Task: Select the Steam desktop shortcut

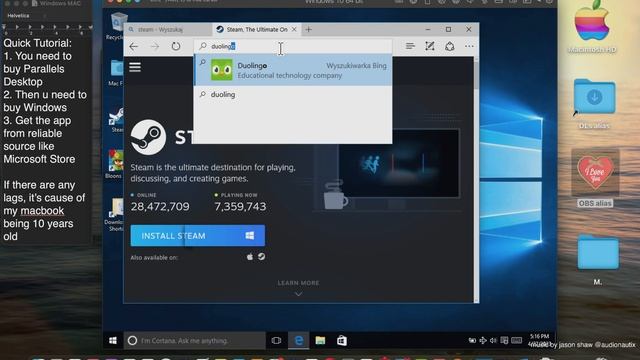Action: (117, 120)
